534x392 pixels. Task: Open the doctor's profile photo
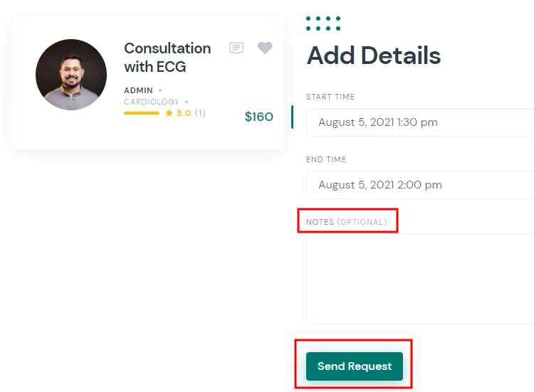click(71, 75)
